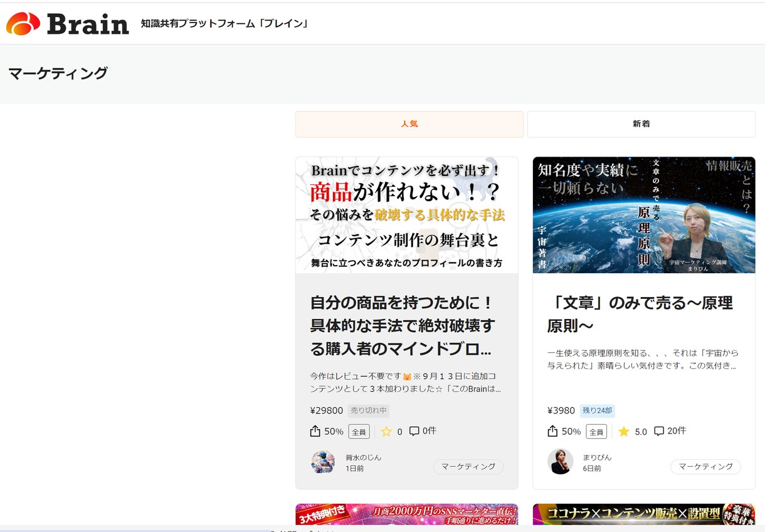
Task: Click the empty star rating icon showing 0
Action: point(386,431)
